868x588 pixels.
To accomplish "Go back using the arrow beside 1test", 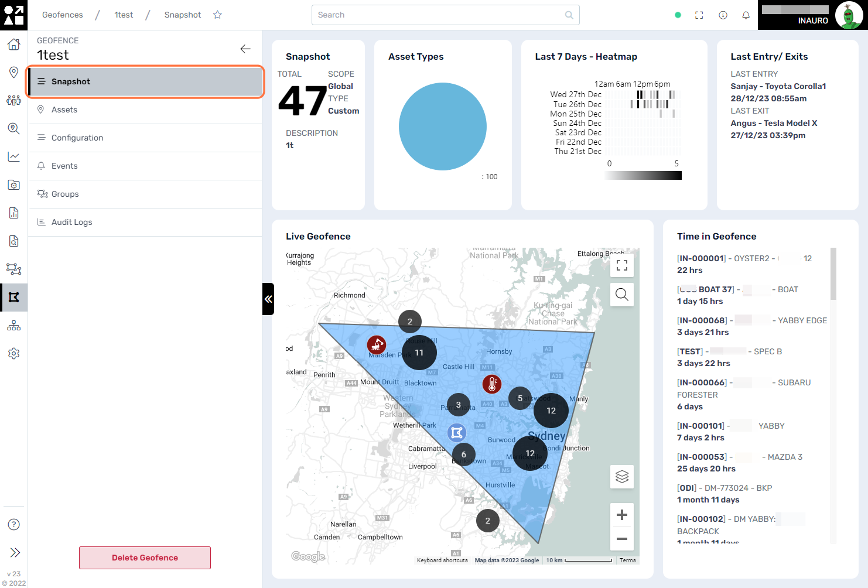I will [245, 49].
